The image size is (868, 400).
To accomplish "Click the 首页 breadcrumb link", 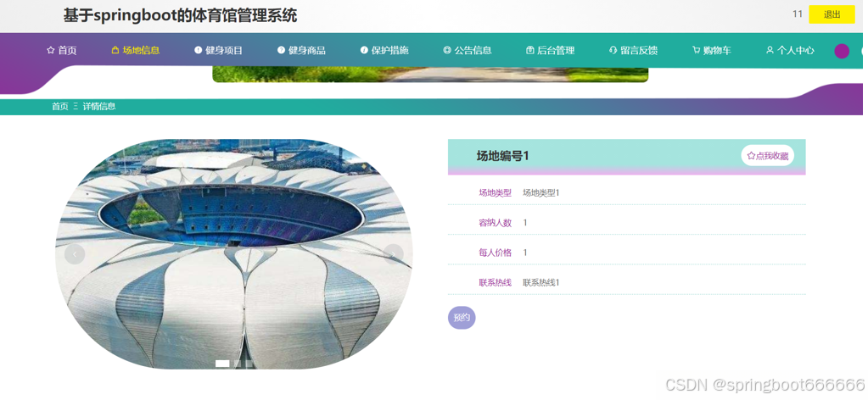I will tap(60, 106).
